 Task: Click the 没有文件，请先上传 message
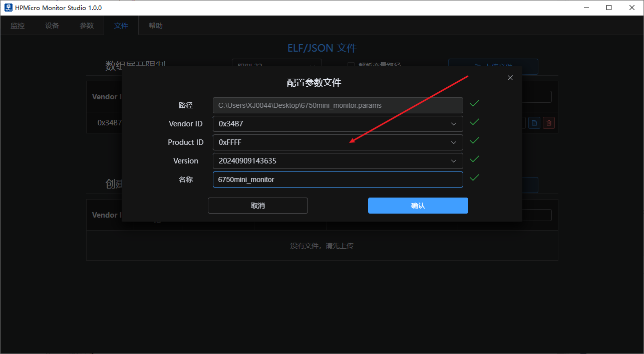[322, 246]
